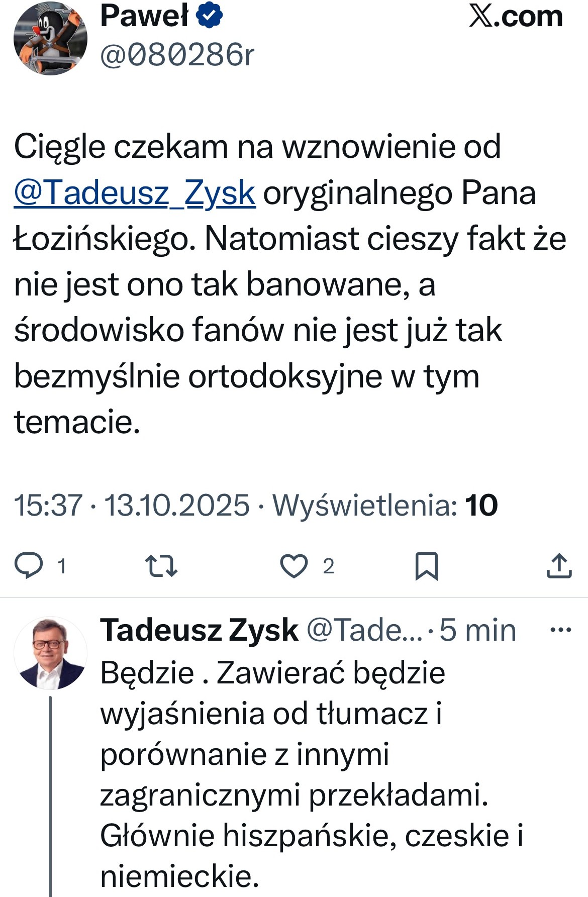
Task: Like the tweet using the heart icon
Action: 293,566
